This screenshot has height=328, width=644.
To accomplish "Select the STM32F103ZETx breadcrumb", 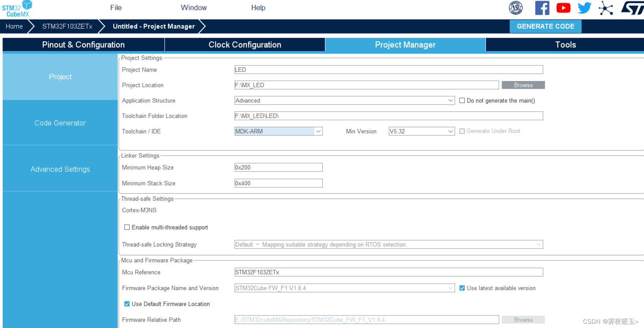I will tap(67, 26).
